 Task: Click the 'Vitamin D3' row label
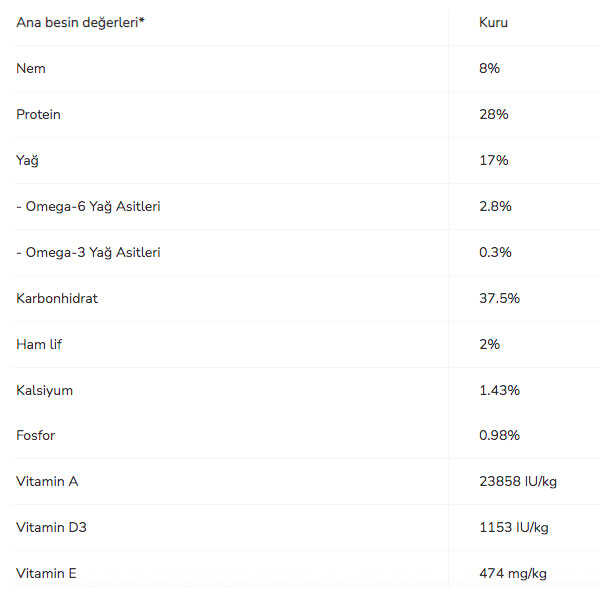pos(52,527)
